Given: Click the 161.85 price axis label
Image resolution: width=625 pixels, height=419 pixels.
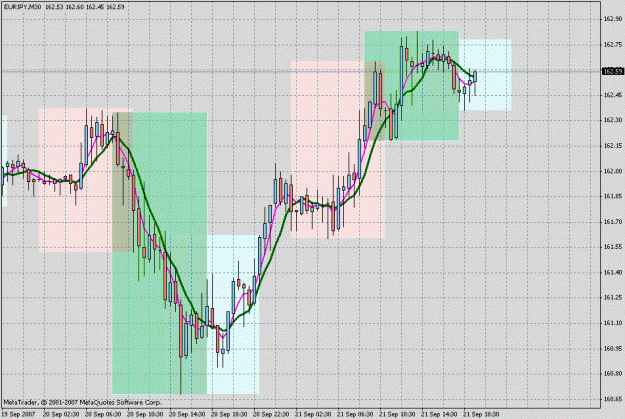Looking at the screenshot, I should pos(613,196).
